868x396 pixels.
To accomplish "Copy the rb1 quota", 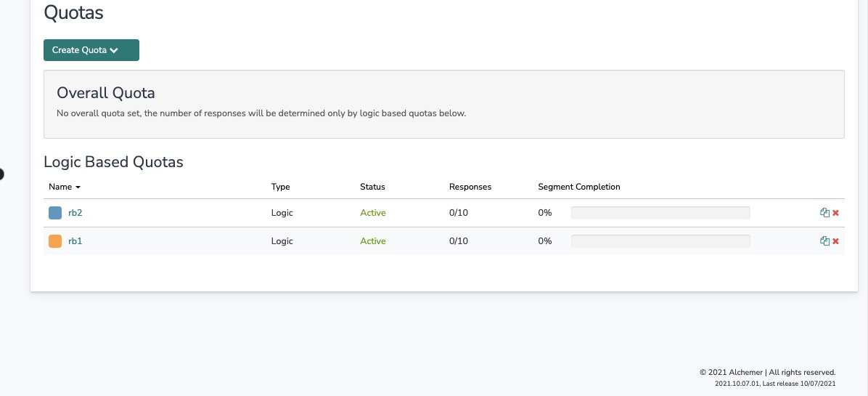I will tap(824, 241).
